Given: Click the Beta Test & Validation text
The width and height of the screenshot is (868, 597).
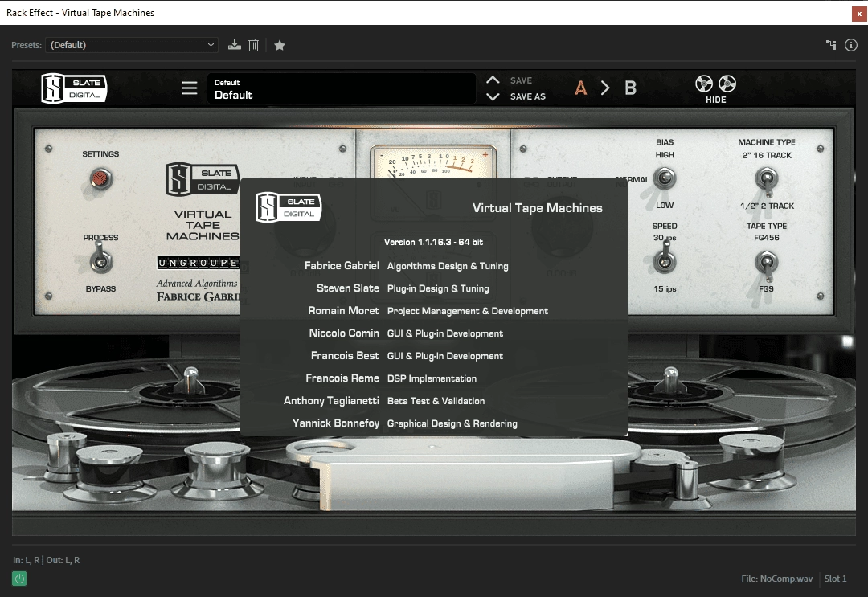Looking at the screenshot, I should [436, 401].
